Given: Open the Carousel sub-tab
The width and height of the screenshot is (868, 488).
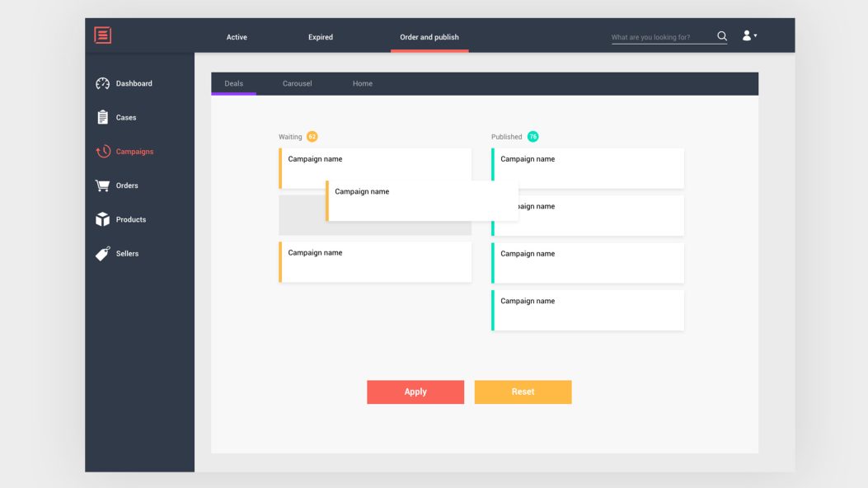Looking at the screenshot, I should pos(297,83).
